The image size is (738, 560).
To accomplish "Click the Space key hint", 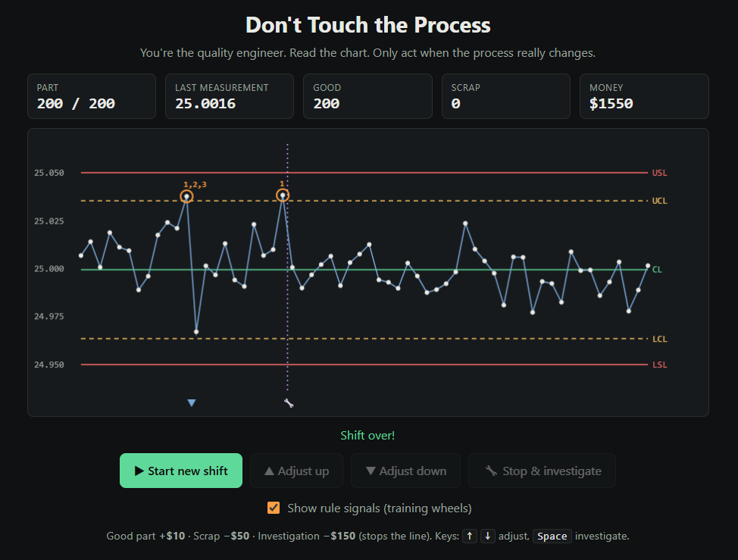I will [552, 536].
